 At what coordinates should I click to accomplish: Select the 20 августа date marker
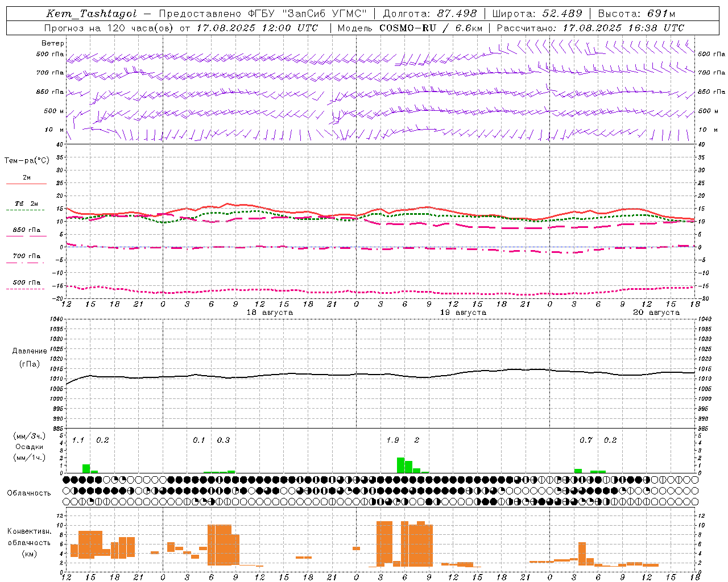coord(656,313)
